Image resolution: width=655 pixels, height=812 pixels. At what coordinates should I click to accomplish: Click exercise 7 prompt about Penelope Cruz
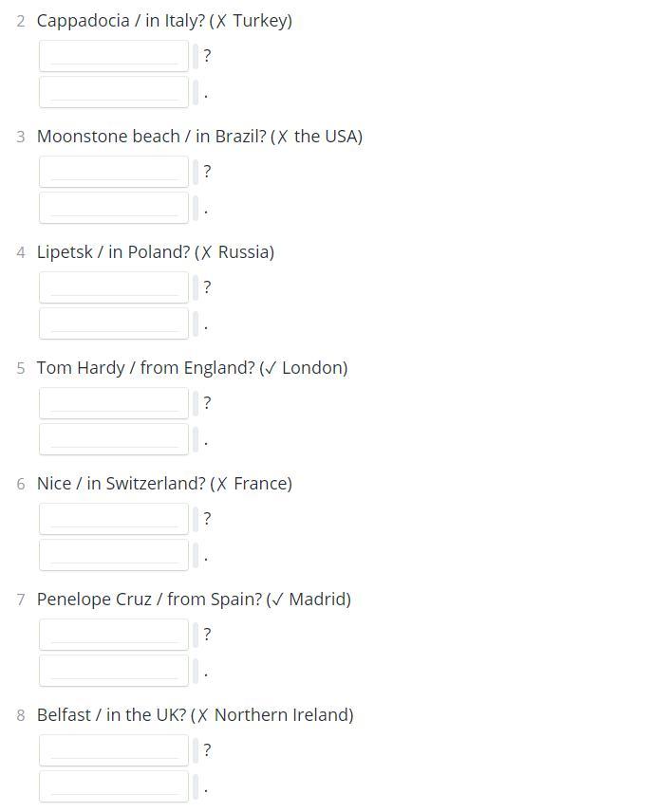(194, 600)
